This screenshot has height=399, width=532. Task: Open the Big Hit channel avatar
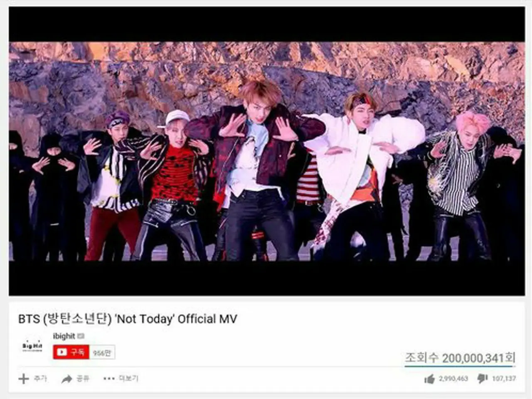(x=32, y=346)
